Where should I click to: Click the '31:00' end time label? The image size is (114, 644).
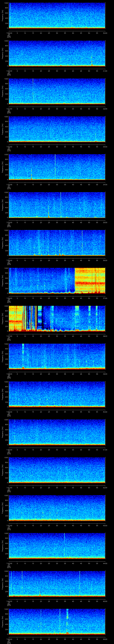coord(105,71)
